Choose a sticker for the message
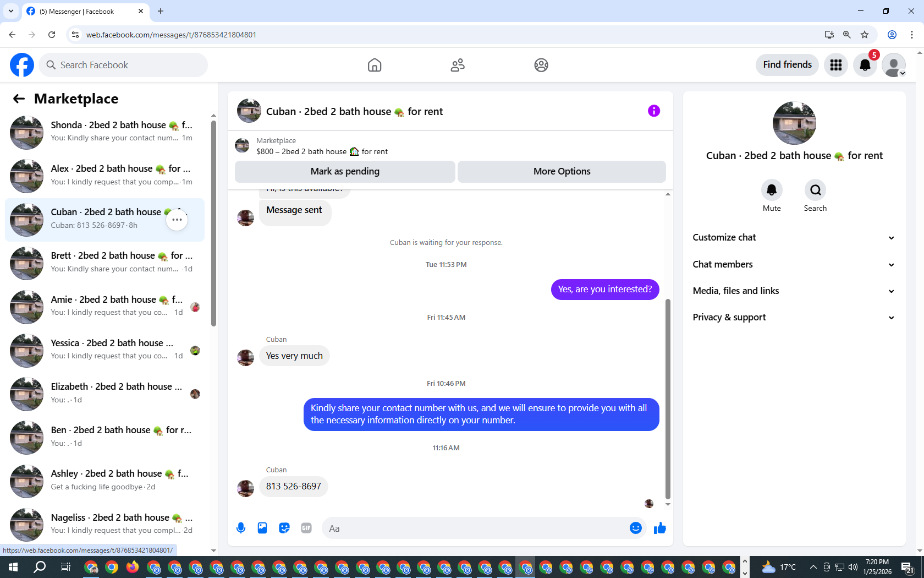The height and width of the screenshot is (578, 924). 284,528
